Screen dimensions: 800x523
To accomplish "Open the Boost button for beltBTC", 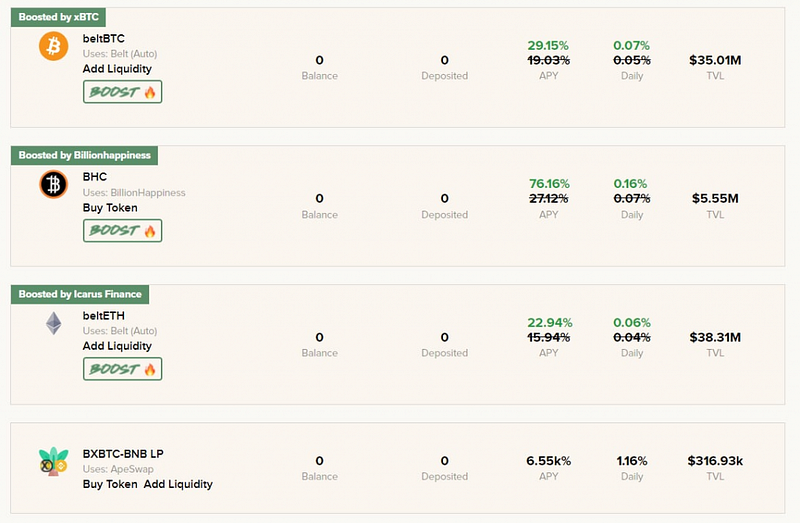I will pyautogui.click(x=122, y=92).
